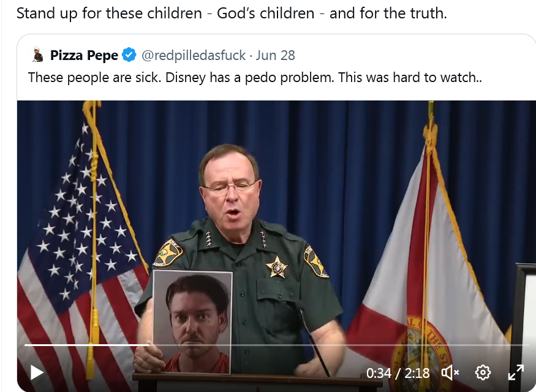Image resolution: width=536 pixels, height=392 pixels.
Task: Click the end of the video progress track
Action: click(x=527, y=345)
